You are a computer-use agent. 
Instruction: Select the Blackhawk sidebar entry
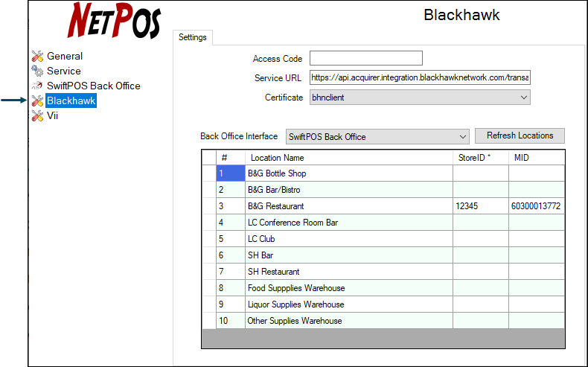point(71,100)
